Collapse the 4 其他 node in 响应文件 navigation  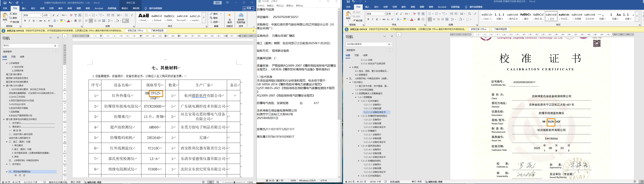point(350,67)
